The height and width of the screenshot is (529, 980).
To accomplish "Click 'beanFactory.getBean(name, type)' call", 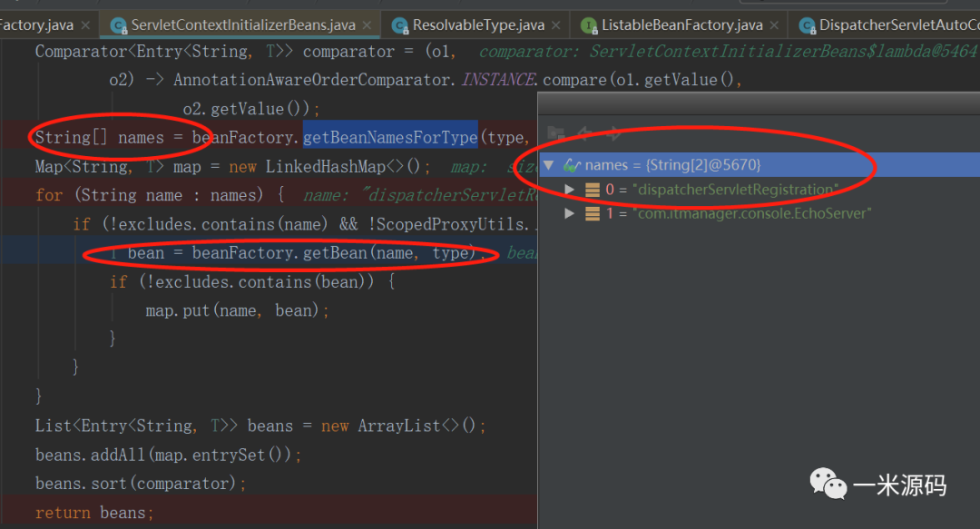I will coord(334,253).
